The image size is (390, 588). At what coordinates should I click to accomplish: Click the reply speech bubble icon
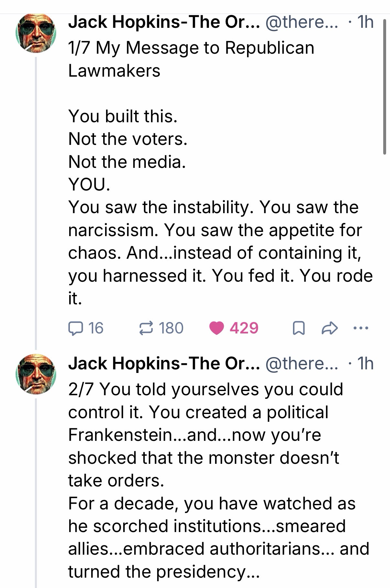tap(75, 328)
